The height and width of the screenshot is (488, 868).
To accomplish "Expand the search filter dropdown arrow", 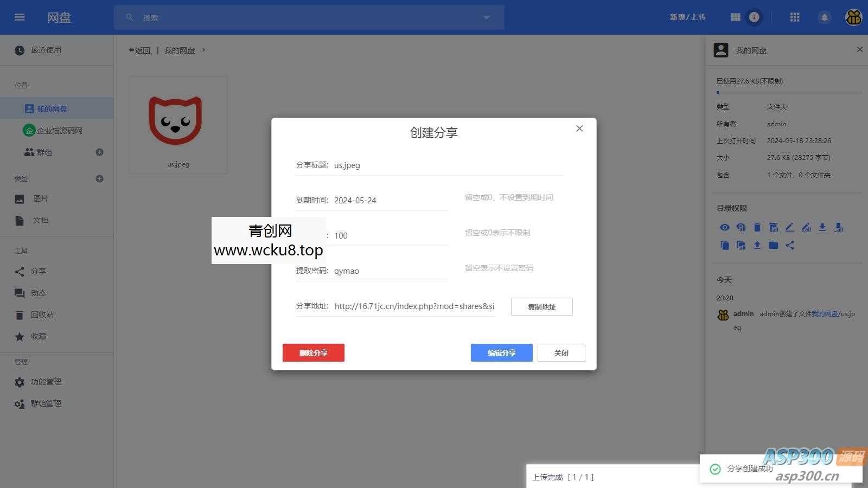I will (x=486, y=17).
